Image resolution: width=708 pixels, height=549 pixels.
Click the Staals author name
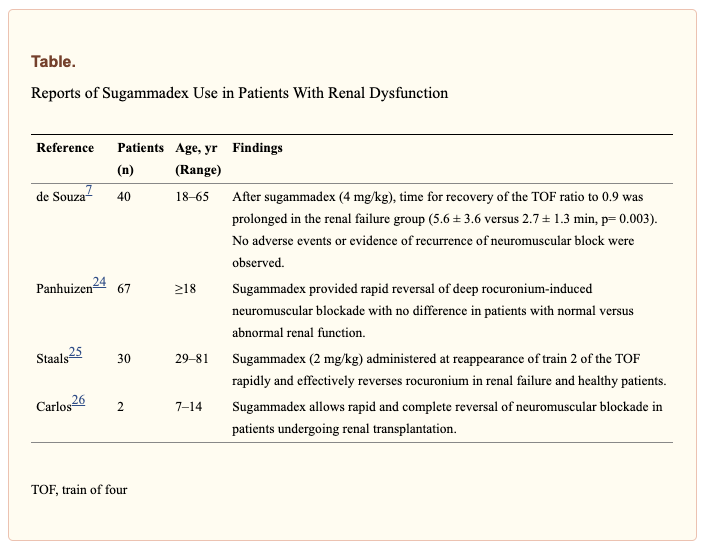(x=52, y=358)
